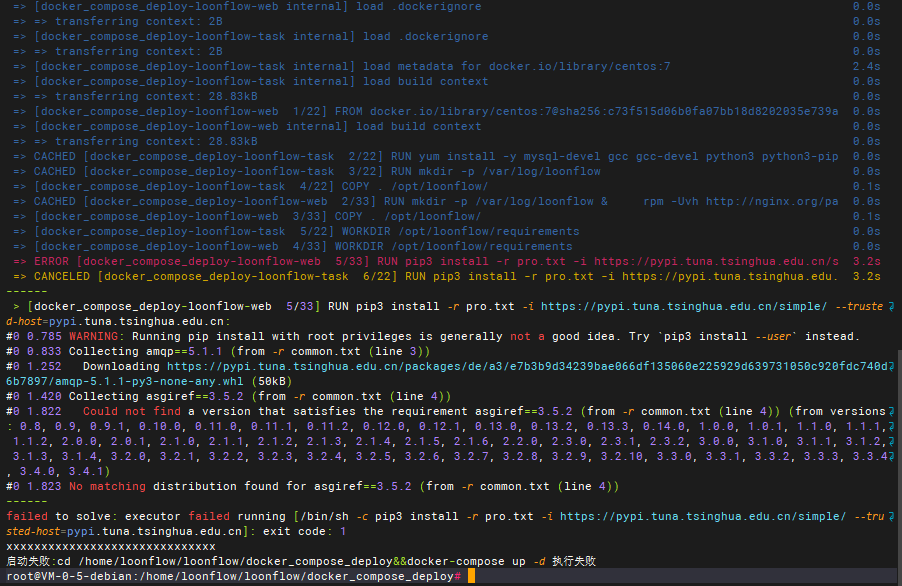Click the orange terminal cursor at prompt
902x586 pixels.
pos(471,576)
